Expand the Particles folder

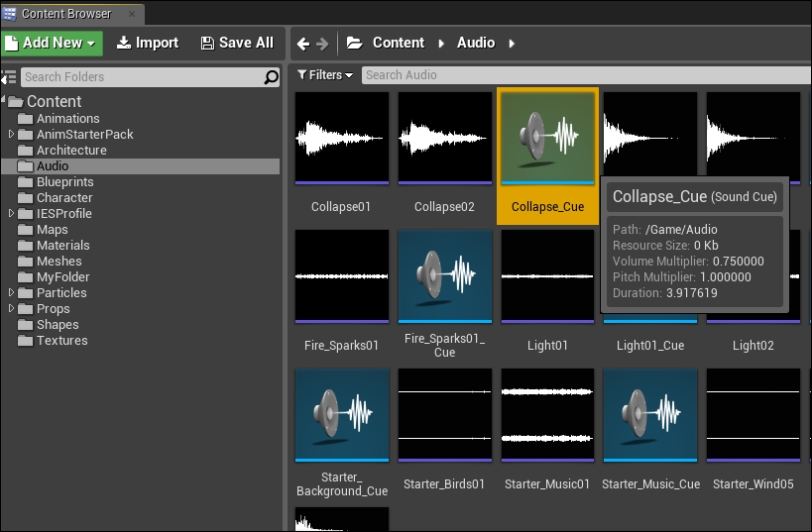[11, 292]
